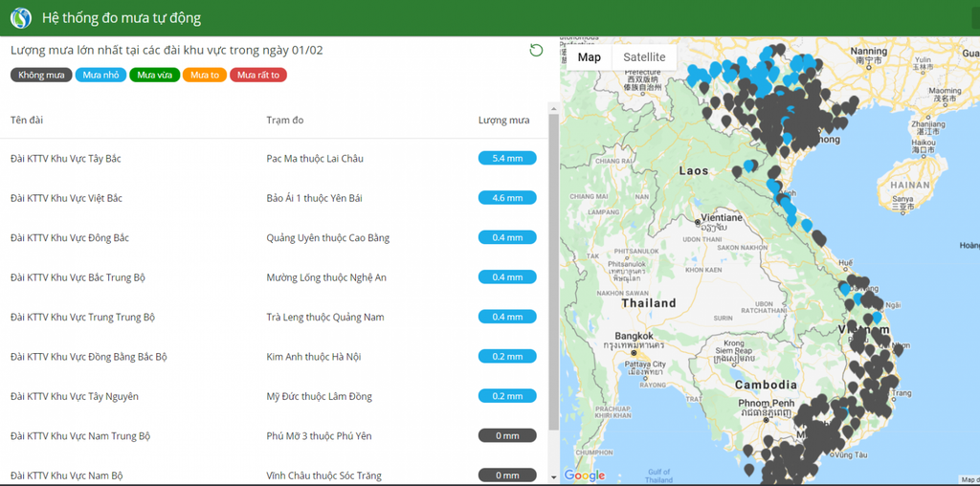
Task: Click the table vertical scrollbar thumb
Action: coord(553,272)
